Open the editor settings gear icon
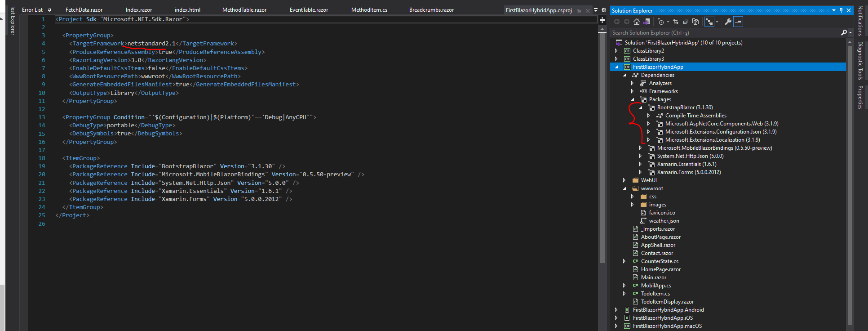868x331 pixels. (x=604, y=10)
